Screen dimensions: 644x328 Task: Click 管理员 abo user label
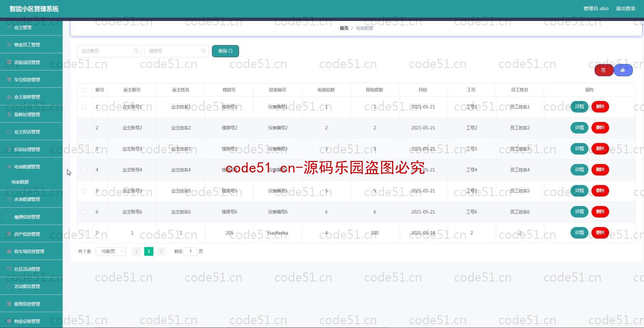click(x=596, y=8)
